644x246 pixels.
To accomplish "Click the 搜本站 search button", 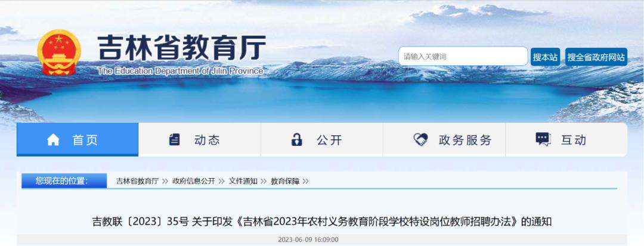I will pyautogui.click(x=545, y=57).
